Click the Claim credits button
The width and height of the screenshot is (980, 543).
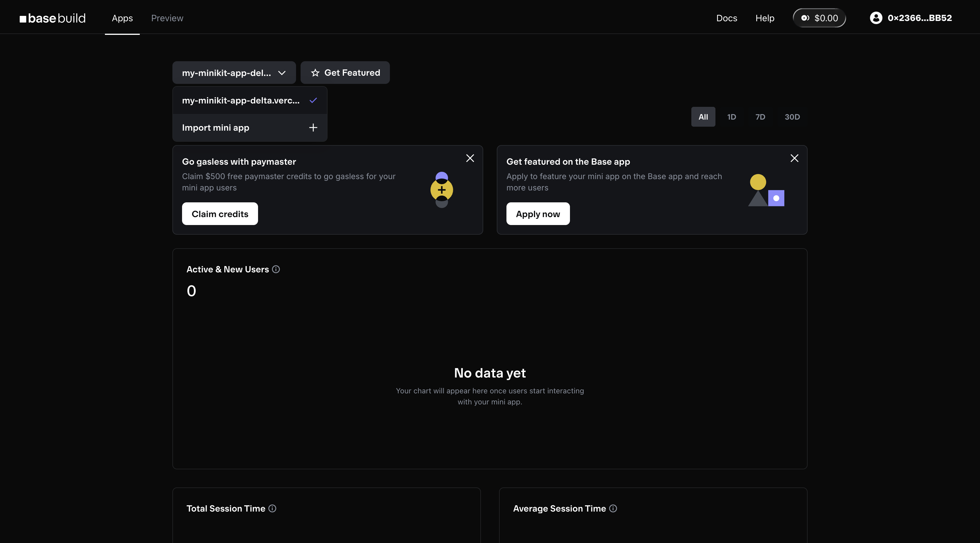220,214
